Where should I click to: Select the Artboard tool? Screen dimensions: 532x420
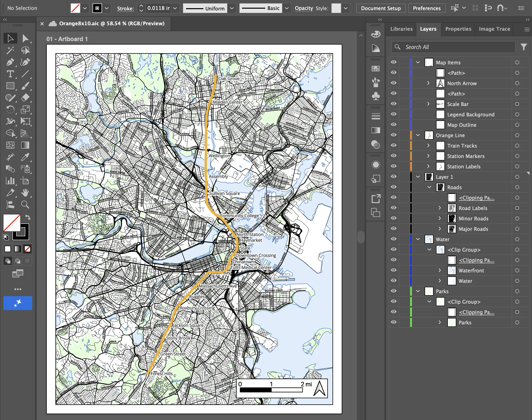click(x=25, y=181)
